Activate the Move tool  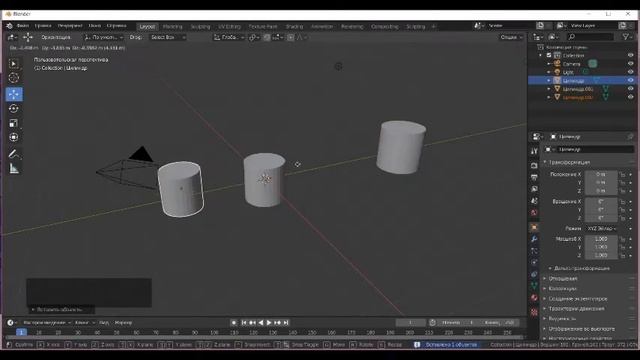point(14,94)
